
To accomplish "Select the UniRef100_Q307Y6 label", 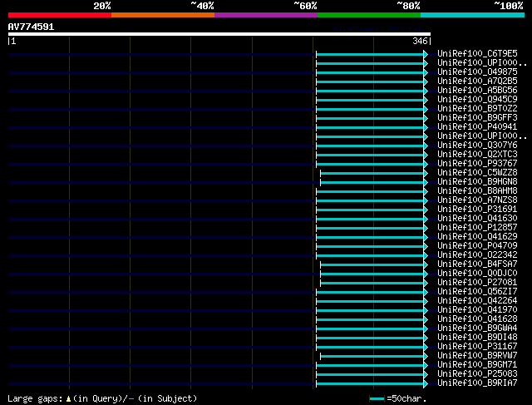I will click(477, 146).
